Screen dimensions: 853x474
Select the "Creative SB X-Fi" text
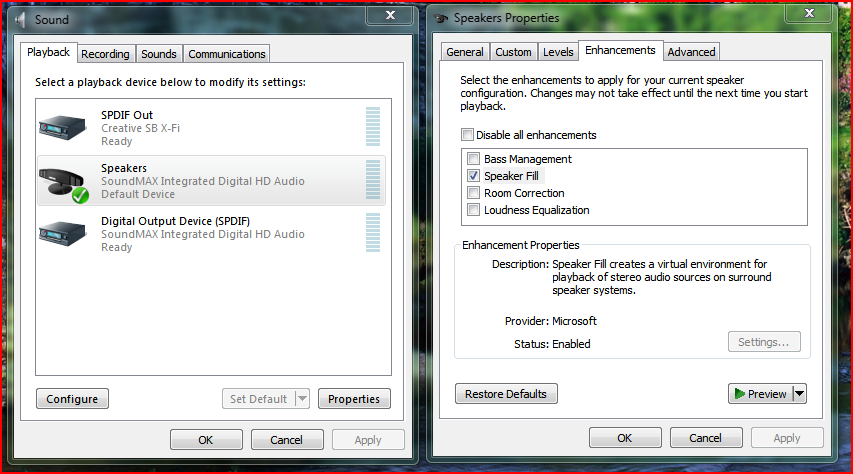(140, 128)
